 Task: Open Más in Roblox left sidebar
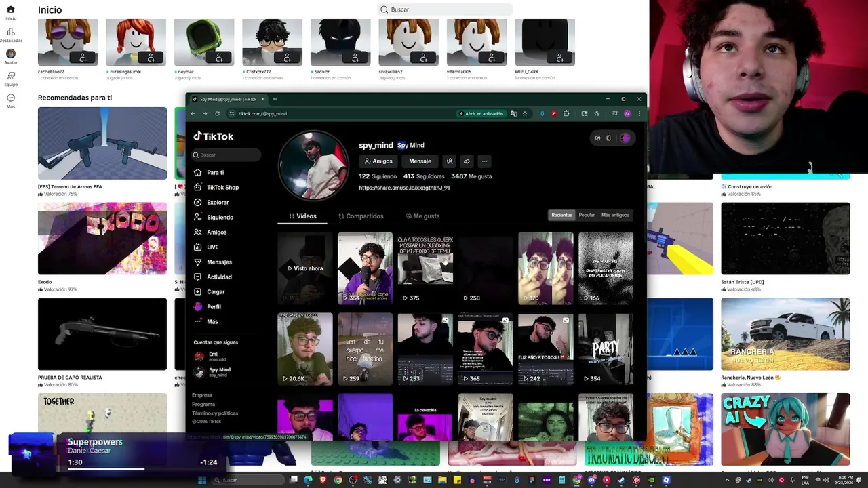[x=10, y=100]
